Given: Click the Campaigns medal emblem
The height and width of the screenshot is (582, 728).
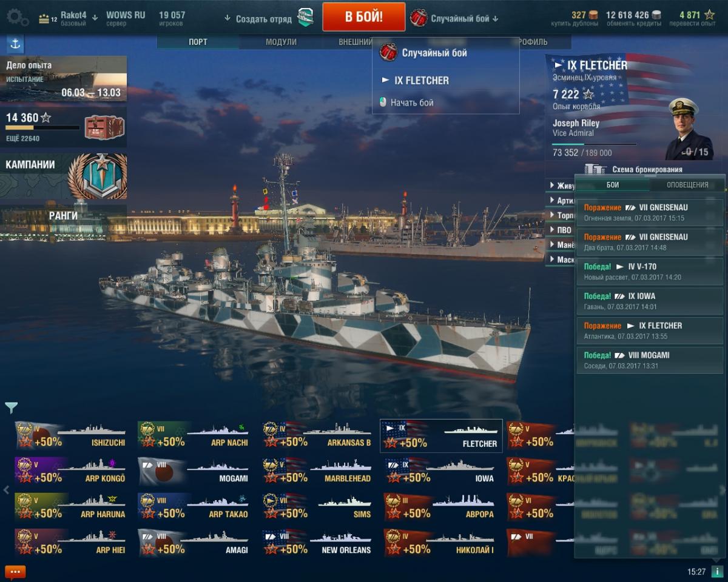Looking at the screenshot, I should point(98,176).
